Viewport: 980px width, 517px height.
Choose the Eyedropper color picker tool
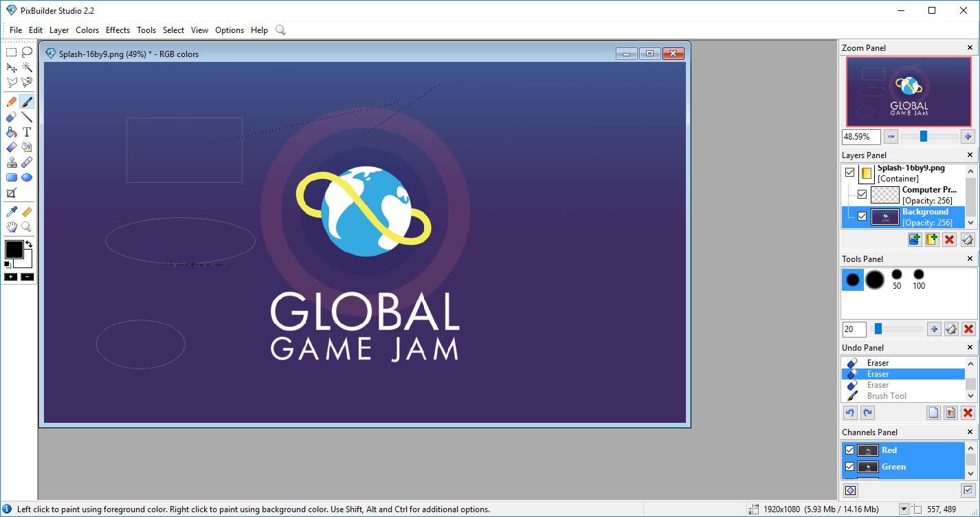[12, 212]
